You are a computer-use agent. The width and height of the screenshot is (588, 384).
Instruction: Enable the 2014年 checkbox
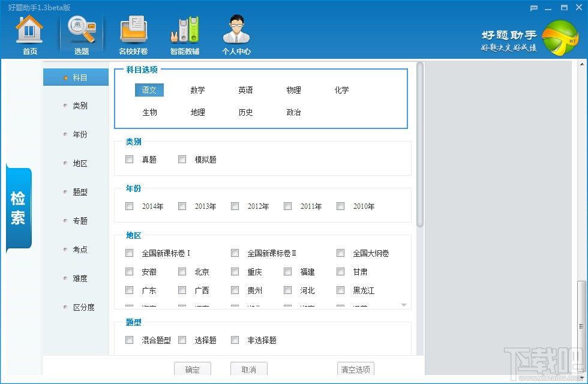(x=130, y=206)
